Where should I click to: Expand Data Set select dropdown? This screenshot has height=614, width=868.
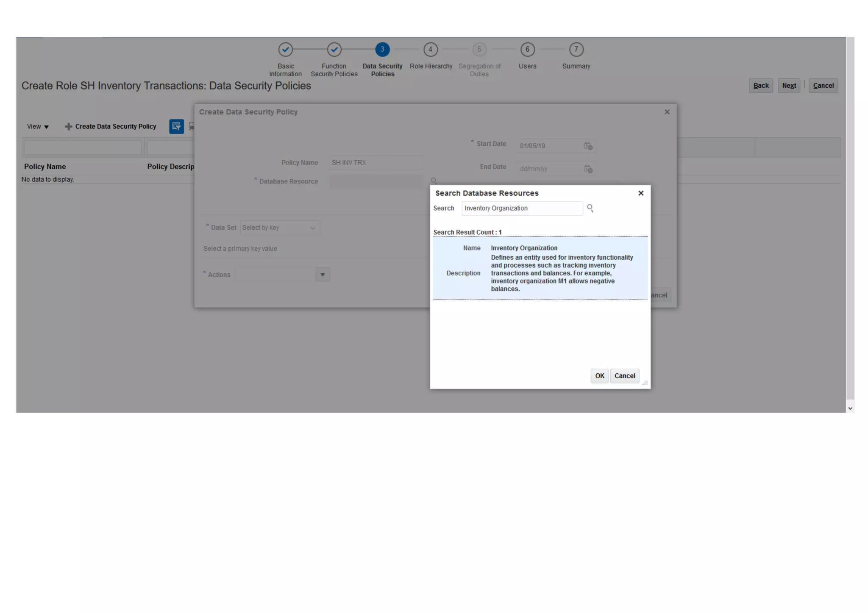coord(280,228)
